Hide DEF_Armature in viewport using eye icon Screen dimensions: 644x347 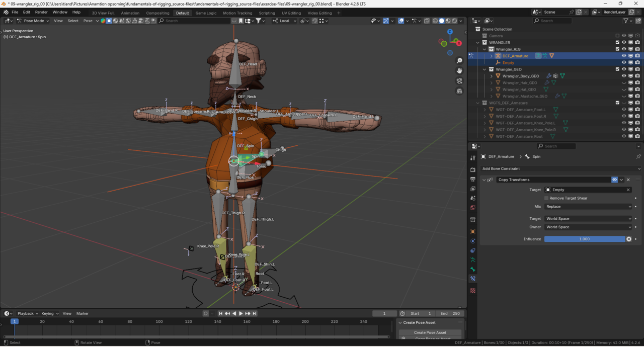[x=624, y=56]
